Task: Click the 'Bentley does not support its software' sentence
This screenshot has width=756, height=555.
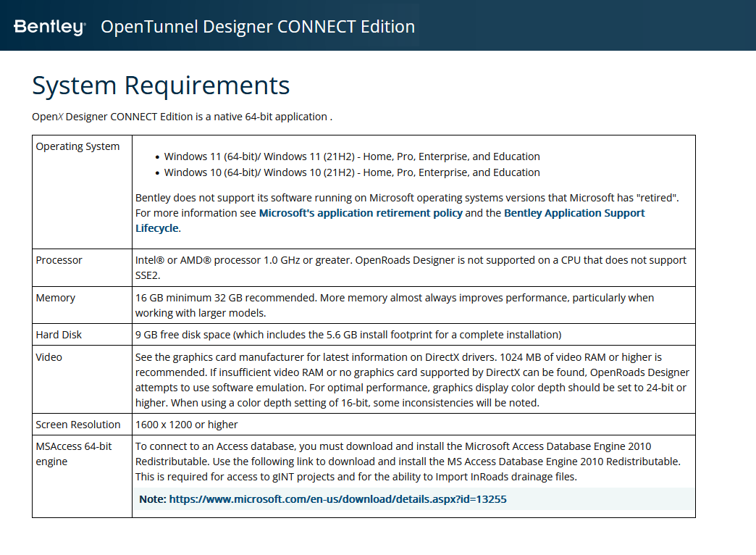Action: [x=407, y=198]
